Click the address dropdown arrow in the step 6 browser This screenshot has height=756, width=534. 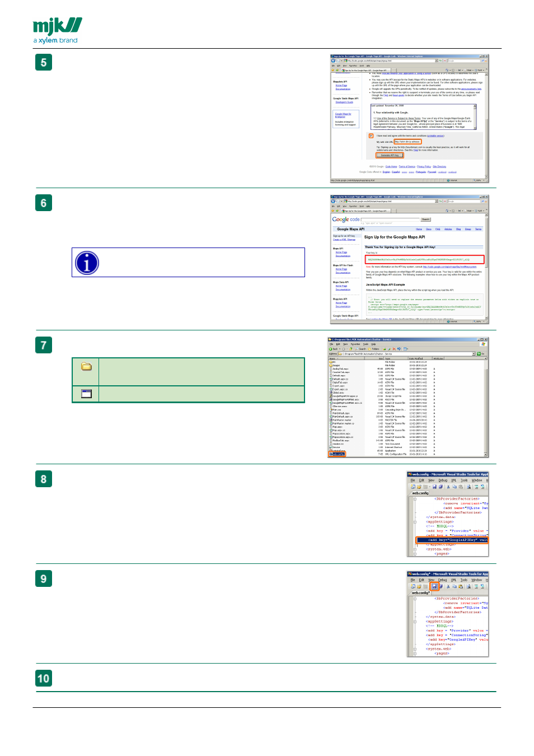tap(437, 201)
